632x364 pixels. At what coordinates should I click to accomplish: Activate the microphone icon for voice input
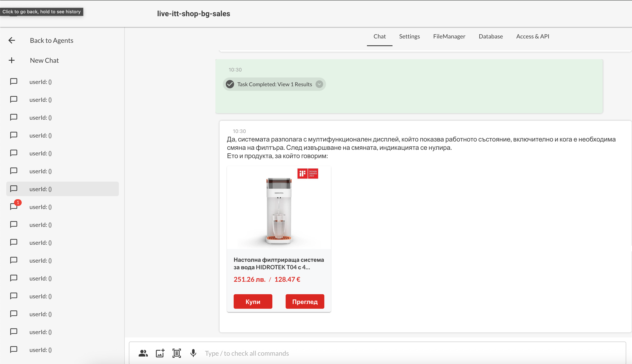[x=193, y=353]
